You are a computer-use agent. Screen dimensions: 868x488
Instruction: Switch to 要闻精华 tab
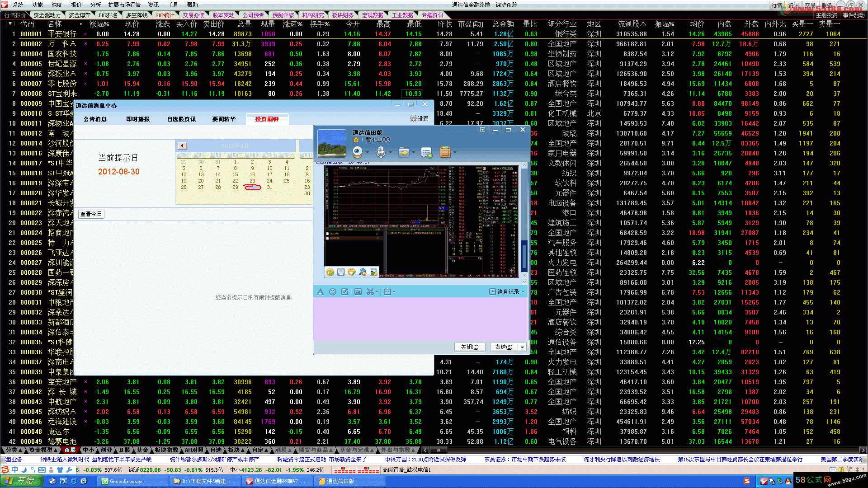click(224, 119)
